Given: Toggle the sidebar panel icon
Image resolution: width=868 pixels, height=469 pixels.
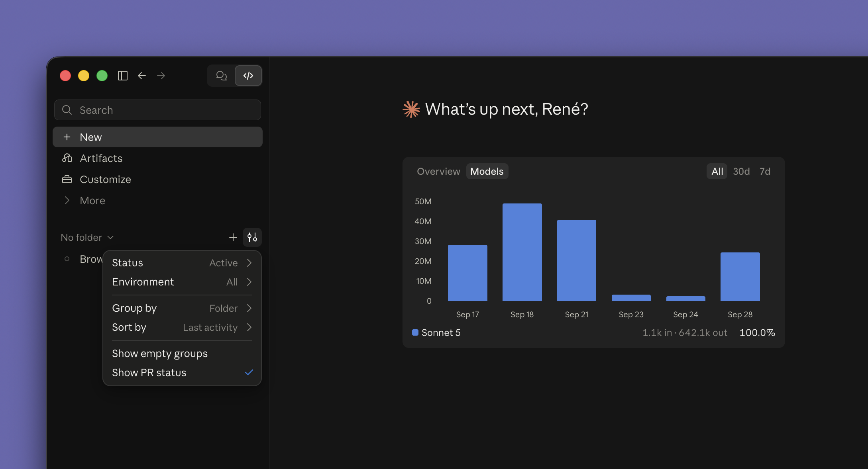Looking at the screenshot, I should click(x=123, y=76).
